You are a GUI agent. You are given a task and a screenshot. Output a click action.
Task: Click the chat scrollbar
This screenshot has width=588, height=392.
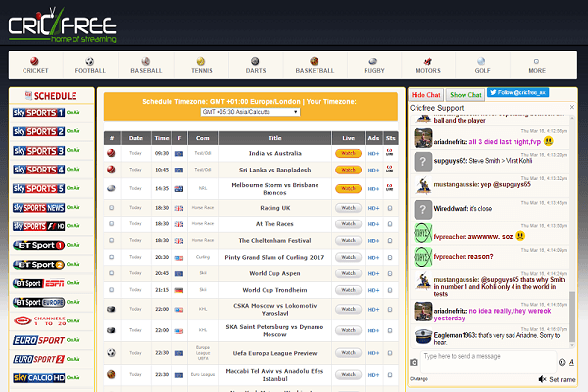(x=572, y=317)
